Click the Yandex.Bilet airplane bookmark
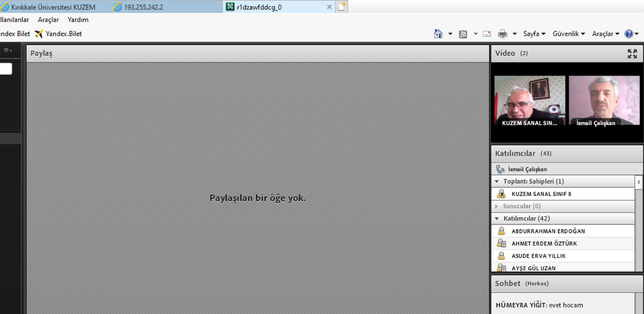Image resolution: width=644 pixels, height=314 pixels. [x=59, y=33]
